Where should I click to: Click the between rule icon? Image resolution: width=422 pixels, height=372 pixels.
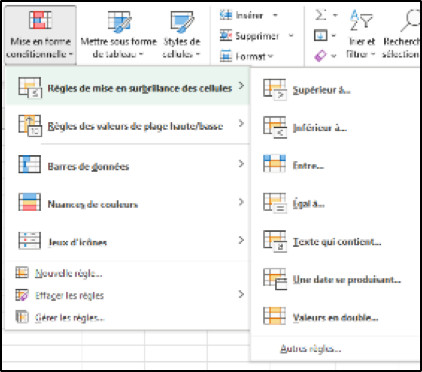(x=275, y=163)
